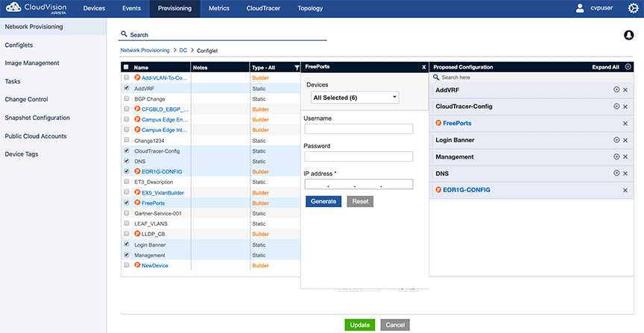Go to the Topology tab

310,8
